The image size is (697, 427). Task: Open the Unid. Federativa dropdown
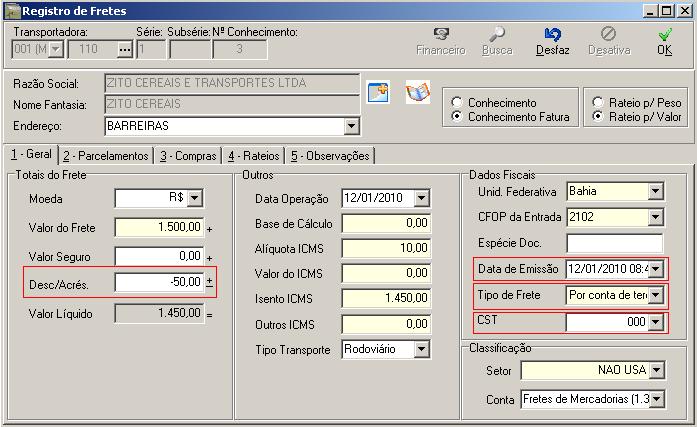655,191
